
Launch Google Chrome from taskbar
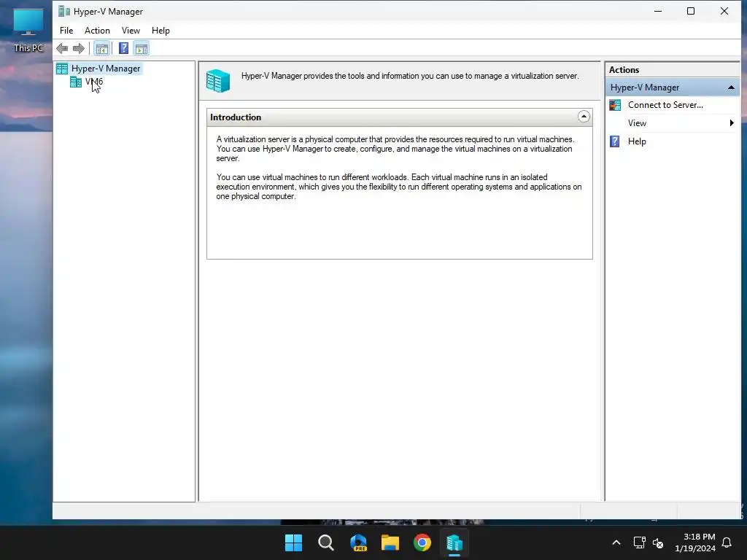(422, 542)
